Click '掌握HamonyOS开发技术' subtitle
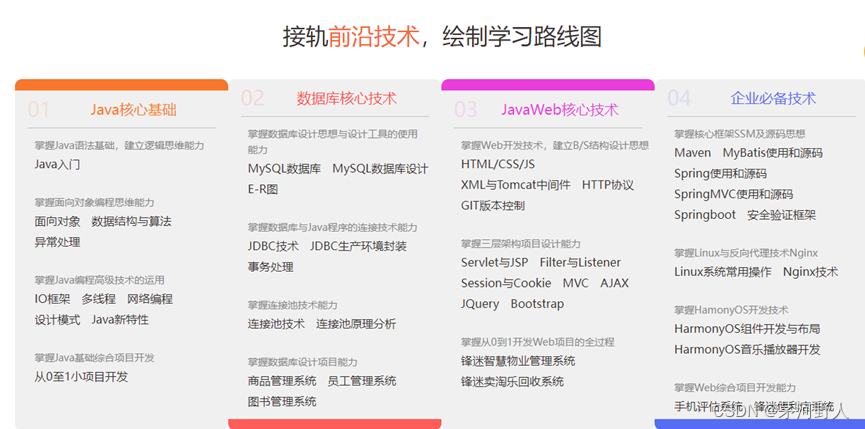The height and width of the screenshot is (429, 865). (x=731, y=310)
